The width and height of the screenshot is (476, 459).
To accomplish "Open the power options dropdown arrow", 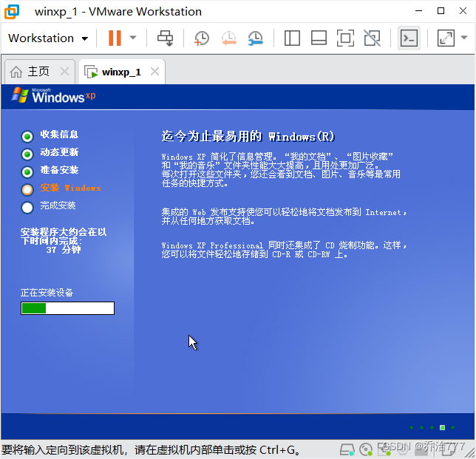I will tap(133, 38).
